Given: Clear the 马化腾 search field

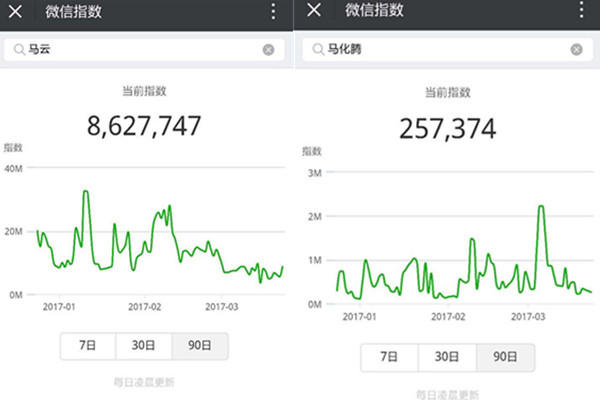Looking at the screenshot, I should click(x=576, y=49).
